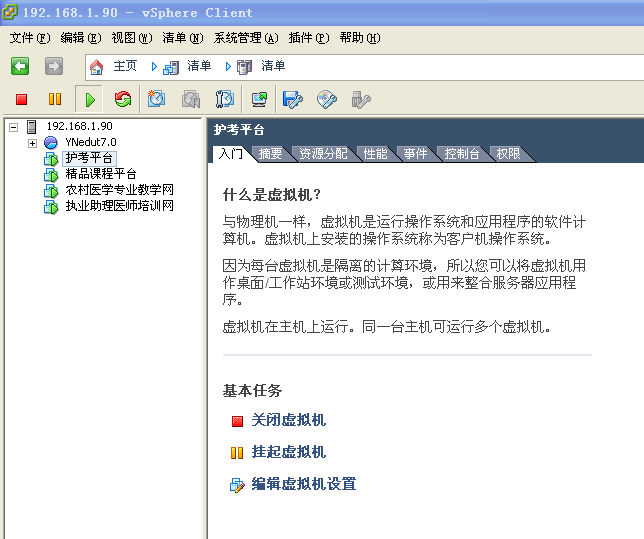Screen dimensions: 644x539
Task: Click the Reset virtual machine icon
Action: [x=123, y=99]
